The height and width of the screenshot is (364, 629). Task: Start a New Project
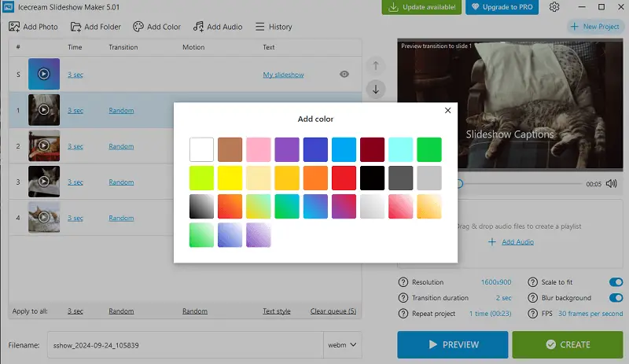(x=595, y=27)
